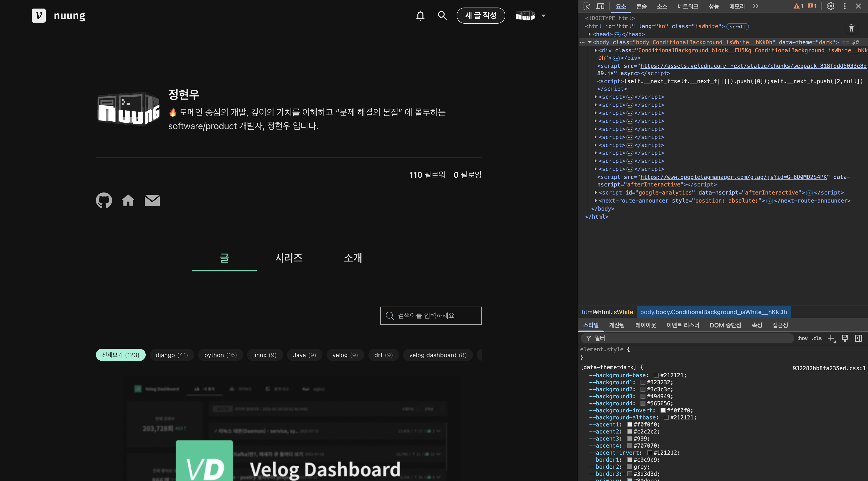
Task: Open the user avatar dropdown
Action: tap(531, 16)
